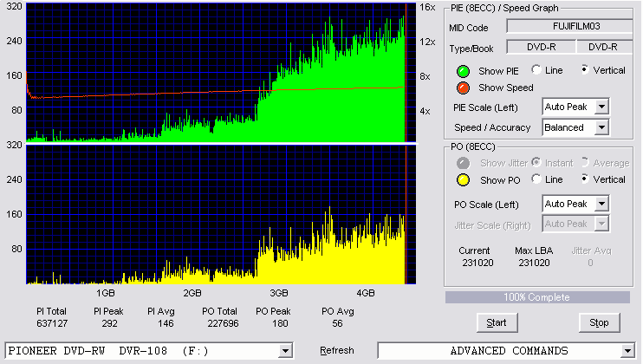Click the Jitter Avg value 0
Viewport: 643px width, 364px height.
590,263
